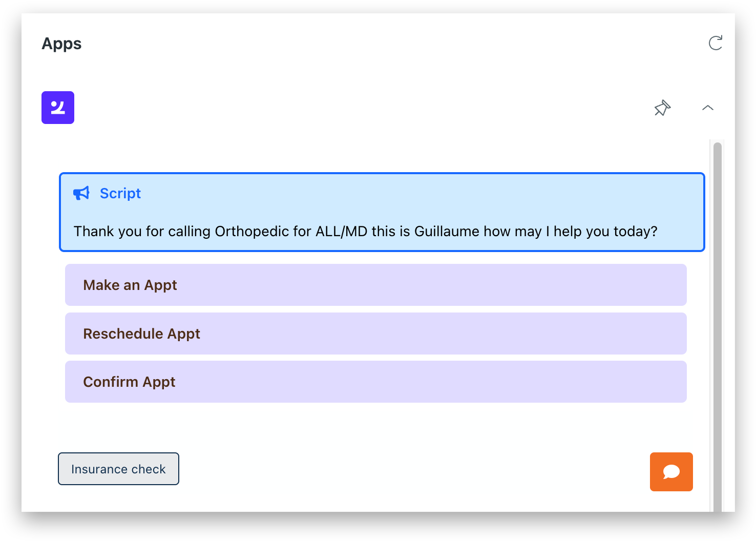Click the megaphone icon beside Script
The image size is (756, 541).
[x=81, y=193]
